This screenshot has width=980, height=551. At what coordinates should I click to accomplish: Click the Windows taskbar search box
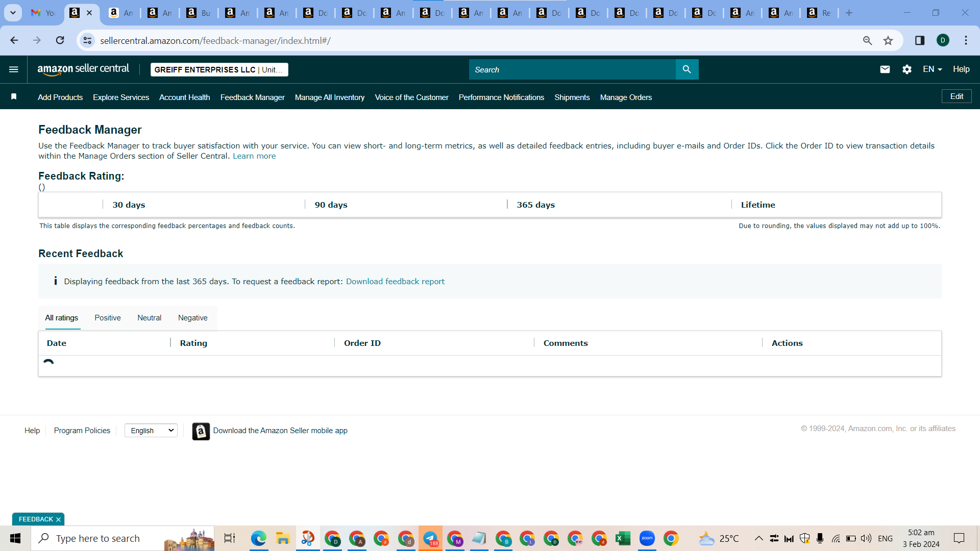click(x=122, y=538)
